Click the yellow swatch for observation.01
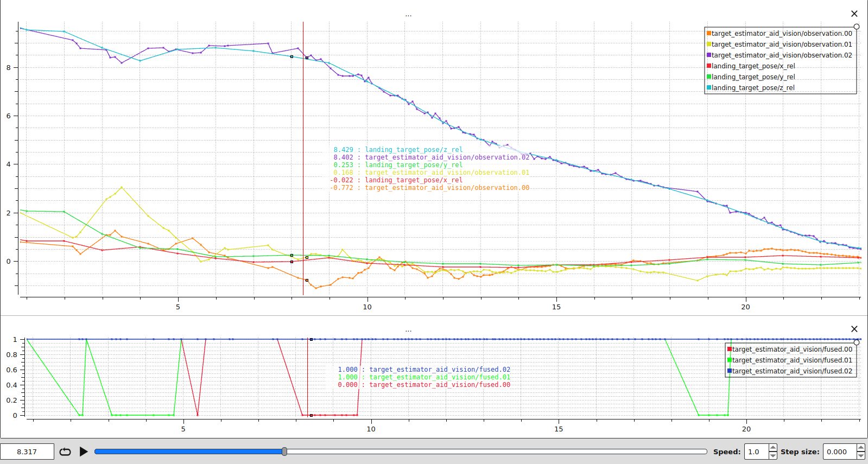 (x=708, y=44)
